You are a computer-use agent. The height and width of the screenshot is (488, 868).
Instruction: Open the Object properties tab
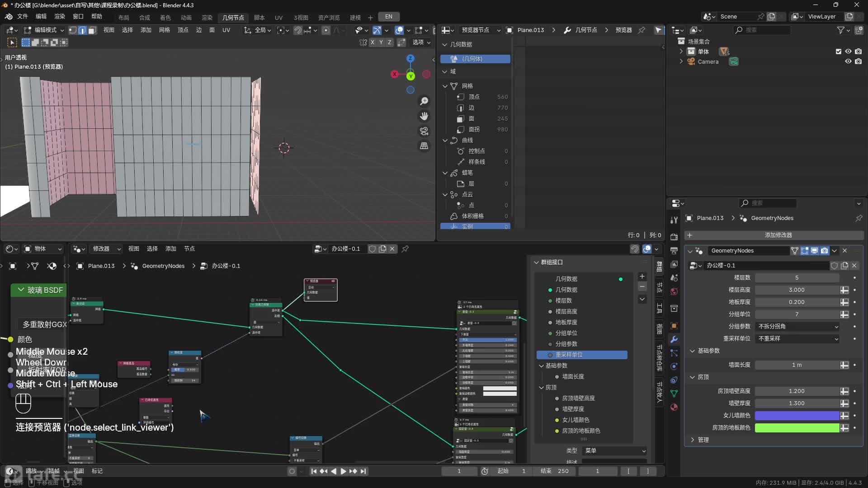tap(674, 326)
